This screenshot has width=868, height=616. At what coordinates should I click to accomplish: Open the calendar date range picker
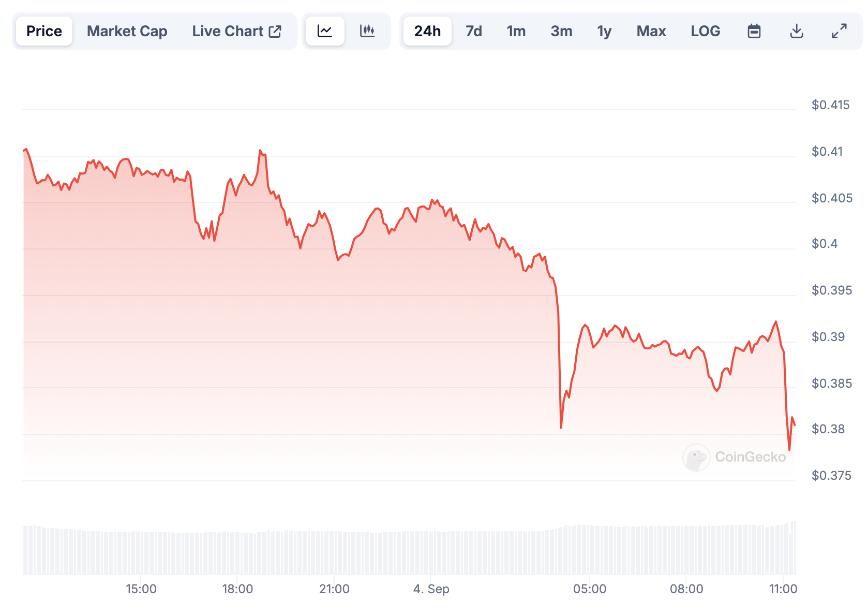point(754,31)
